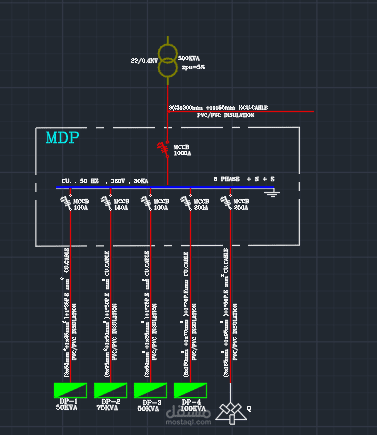Pick the DP-2 label text
This screenshot has width=377, height=435.
[110, 402]
